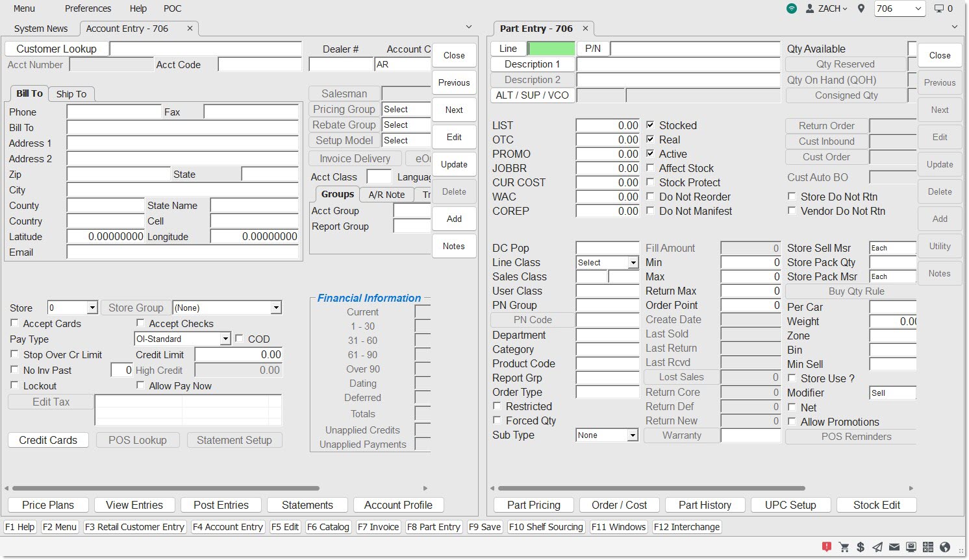969x560 pixels.
Task: Click the Customer Lookup input field
Action: click(205, 49)
